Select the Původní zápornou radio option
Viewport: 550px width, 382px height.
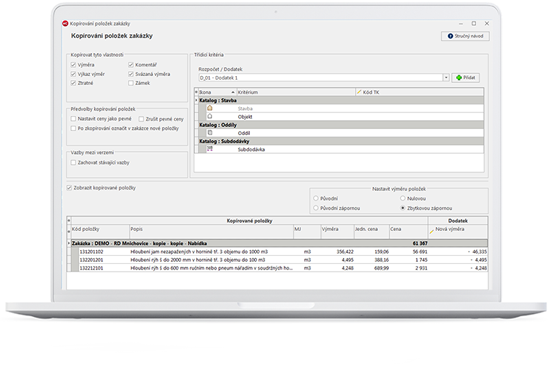[x=316, y=208]
